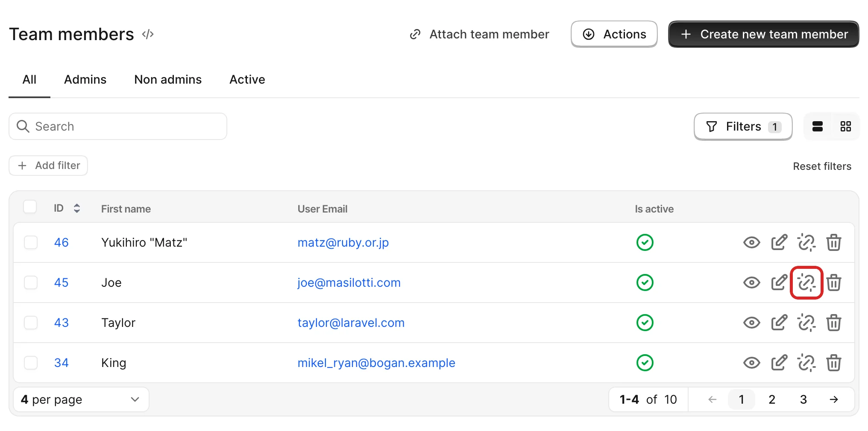Expand the Actions dropdown button

click(x=614, y=34)
